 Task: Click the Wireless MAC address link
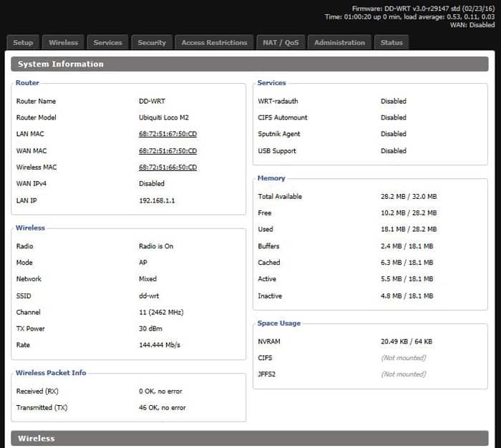tap(167, 167)
